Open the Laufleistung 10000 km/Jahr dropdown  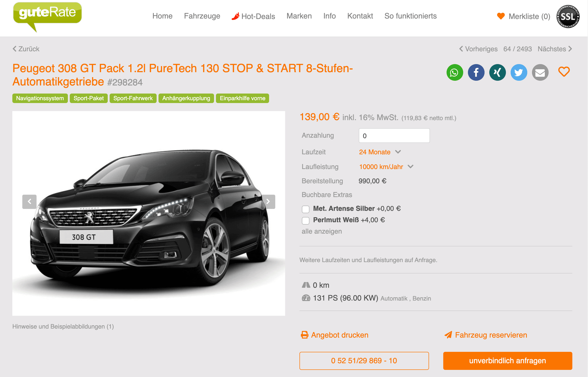tap(386, 167)
